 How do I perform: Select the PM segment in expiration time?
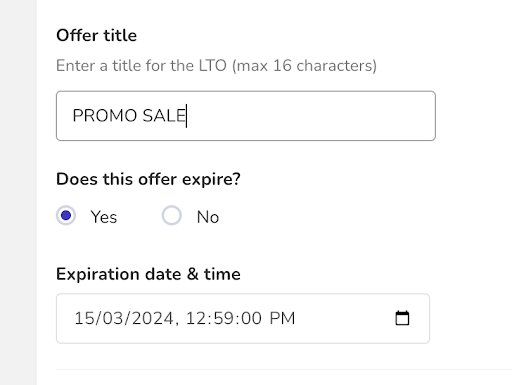click(282, 318)
